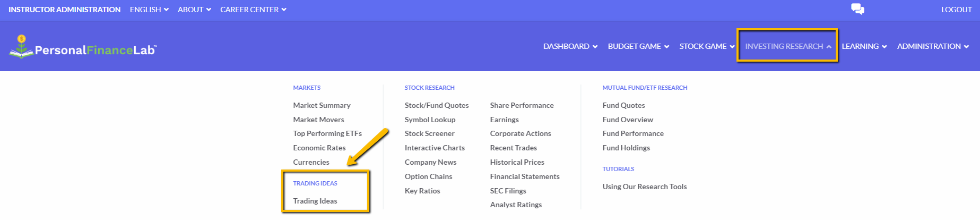
Task: Open the STOCK GAME menu
Action: (x=707, y=46)
